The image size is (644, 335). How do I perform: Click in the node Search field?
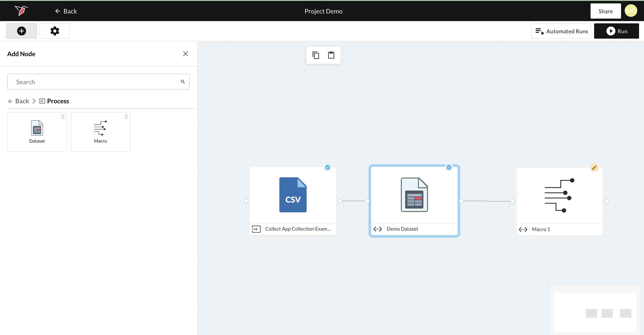click(95, 82)
